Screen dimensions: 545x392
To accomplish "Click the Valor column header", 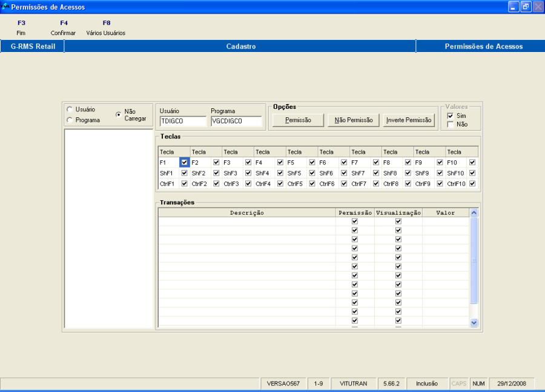I will click(x=446, y=213).
